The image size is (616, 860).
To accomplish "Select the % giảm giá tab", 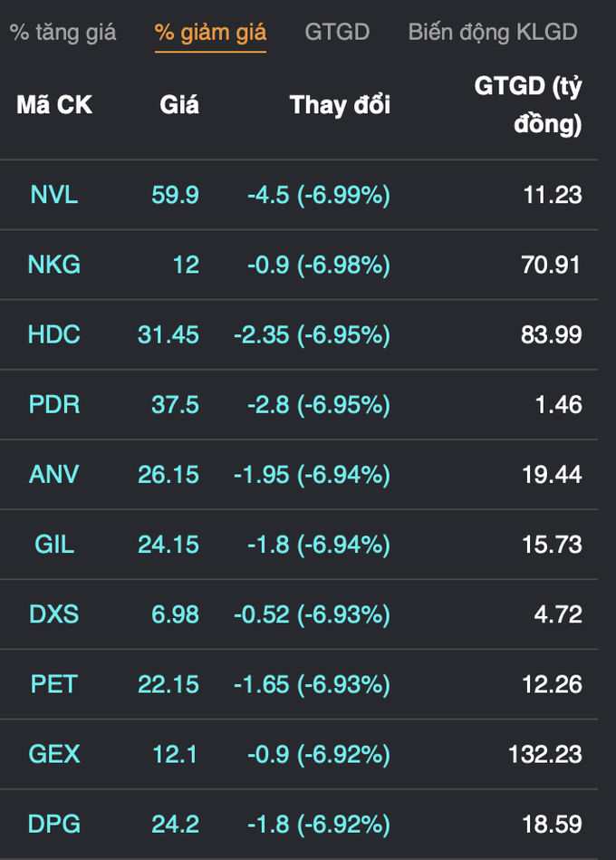I will pos(210,33).
